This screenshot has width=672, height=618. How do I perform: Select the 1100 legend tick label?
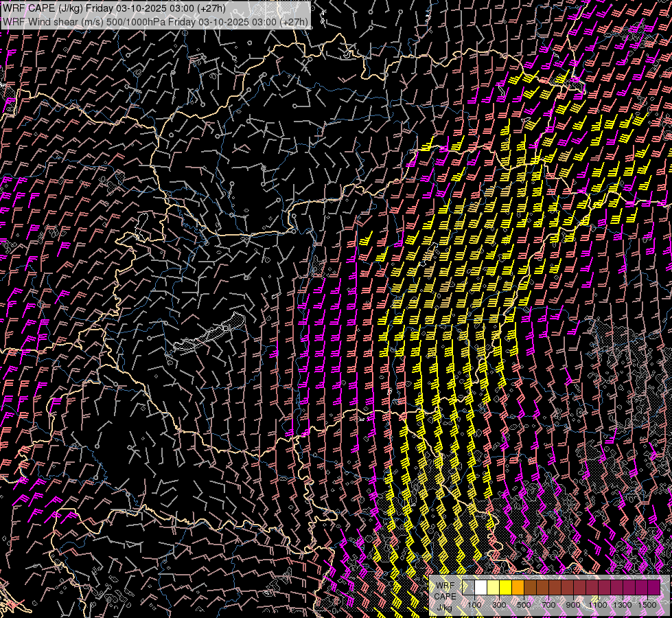(x=598, y=605)
